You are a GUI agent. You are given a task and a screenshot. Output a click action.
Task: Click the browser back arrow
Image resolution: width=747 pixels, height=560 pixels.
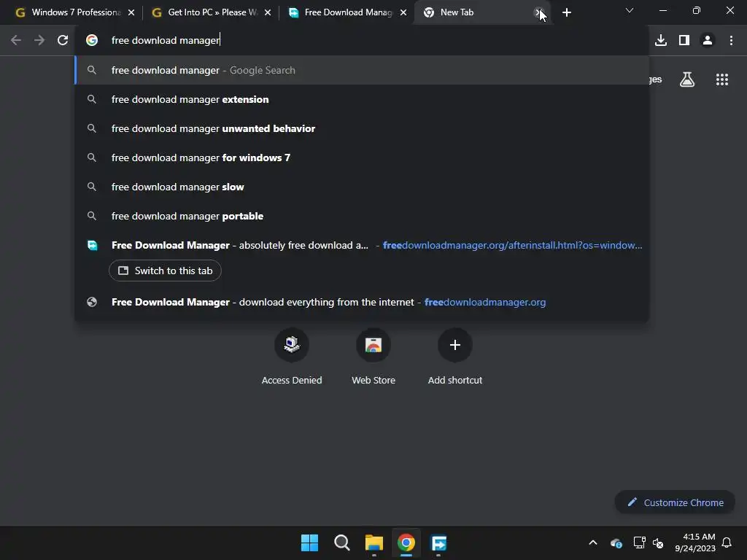click(x=16, y=41)
